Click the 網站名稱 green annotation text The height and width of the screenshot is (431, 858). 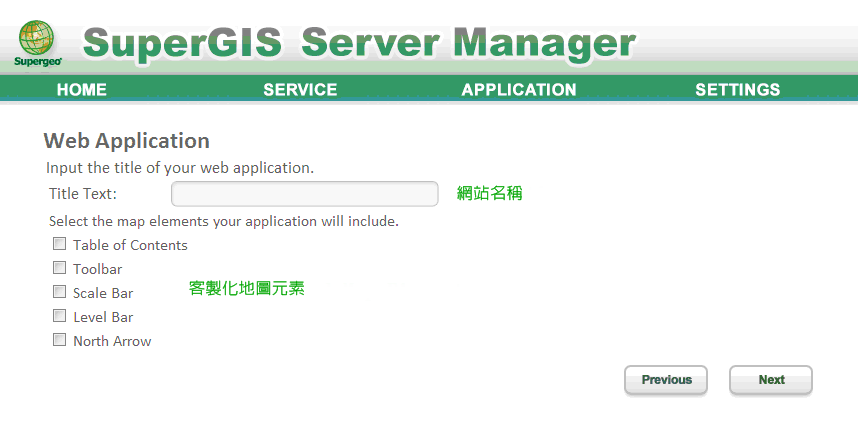(x=490, y=193)
